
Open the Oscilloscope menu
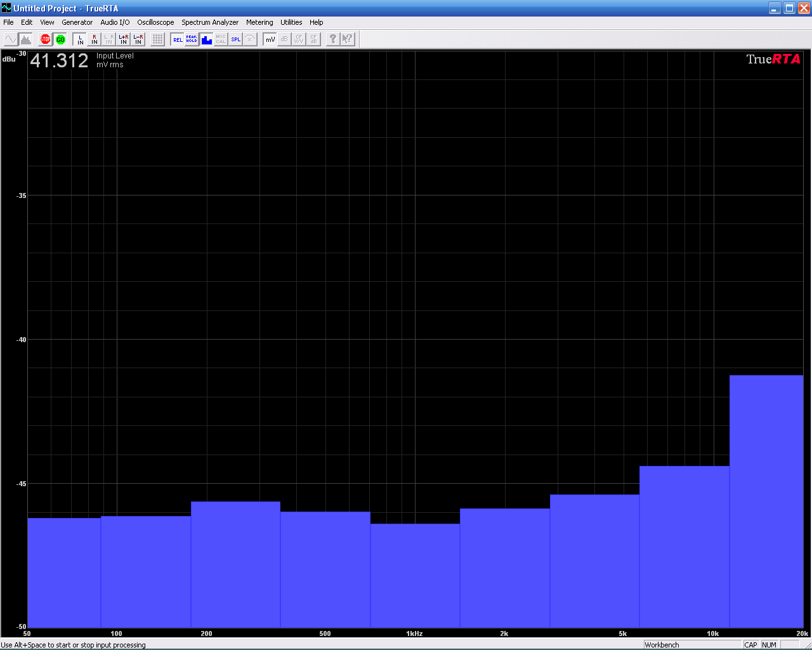coord(155,22)
